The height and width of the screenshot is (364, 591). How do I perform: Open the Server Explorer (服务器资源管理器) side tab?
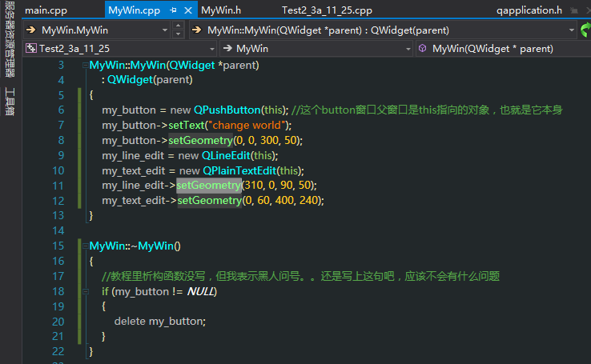10,39
